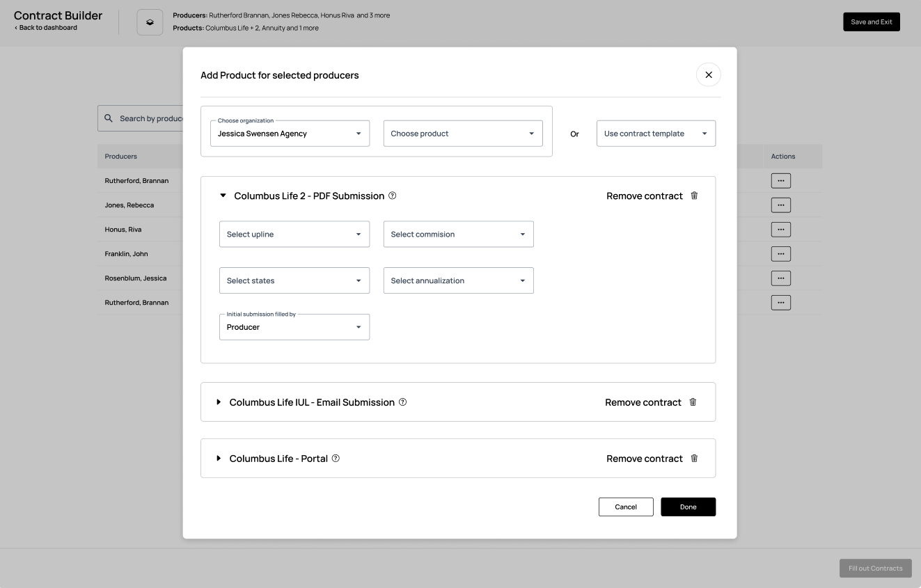921x588 pixels.
Task: Click trash icon for Columbus Life 2 contract
Action: [x=694, y=196]
